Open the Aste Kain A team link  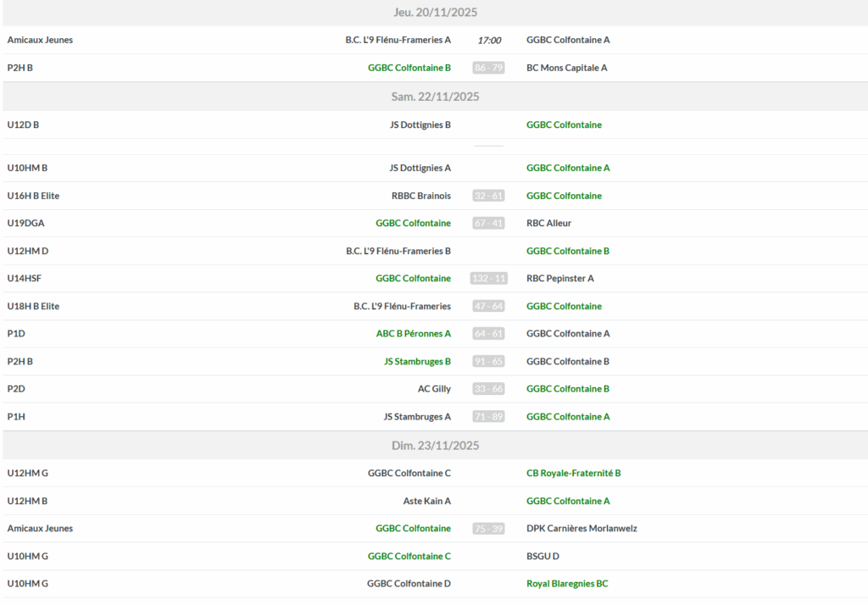[426, 501]
